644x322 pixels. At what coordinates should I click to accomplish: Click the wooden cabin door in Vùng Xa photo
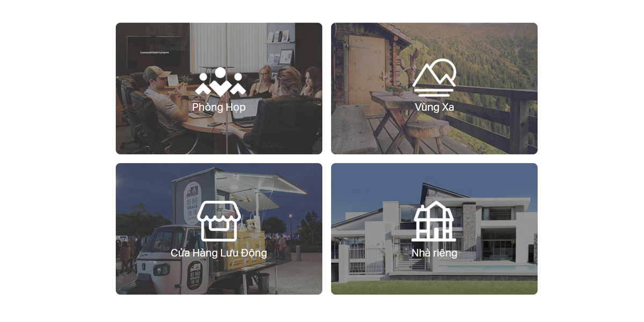[x=367, y=67]
